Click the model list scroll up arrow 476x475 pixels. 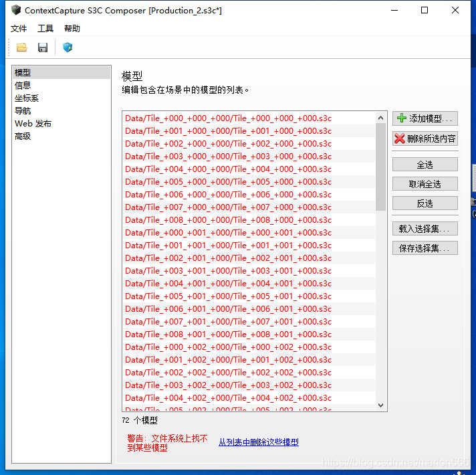(x=380, y=118)
